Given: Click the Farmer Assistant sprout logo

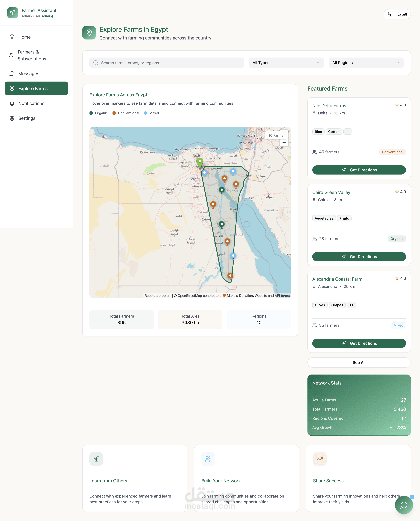Looking at the screenshot, I should tap(13, 13).
